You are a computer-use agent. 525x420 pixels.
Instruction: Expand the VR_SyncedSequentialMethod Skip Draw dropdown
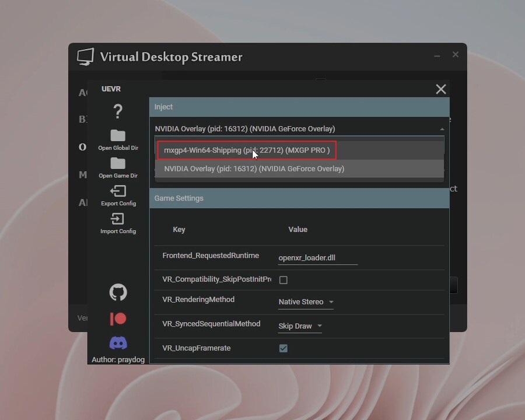300,326
